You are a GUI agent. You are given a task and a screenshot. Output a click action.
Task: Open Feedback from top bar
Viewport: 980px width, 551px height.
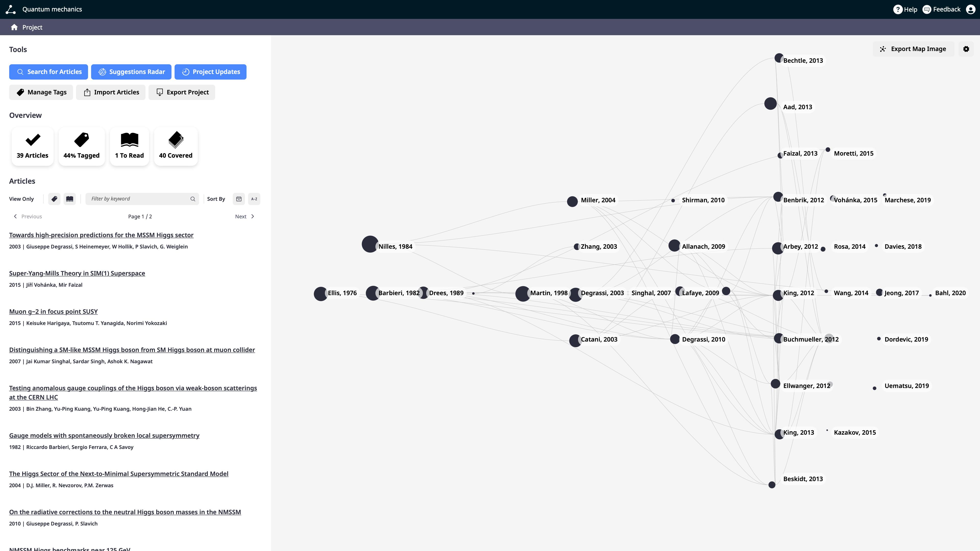pos(941,9)
